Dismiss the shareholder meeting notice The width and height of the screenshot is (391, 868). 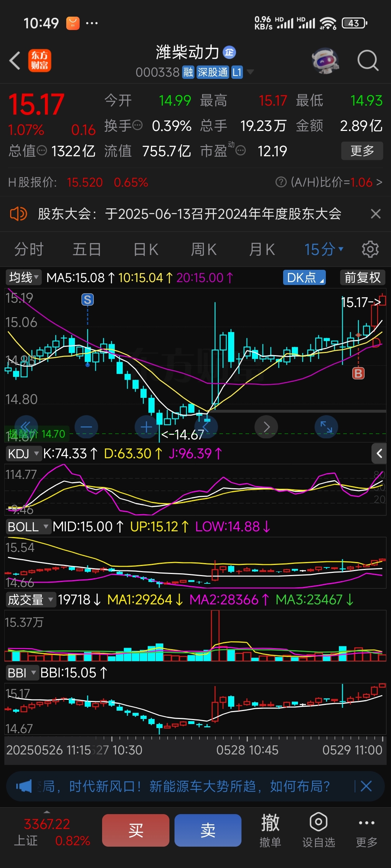376,214
